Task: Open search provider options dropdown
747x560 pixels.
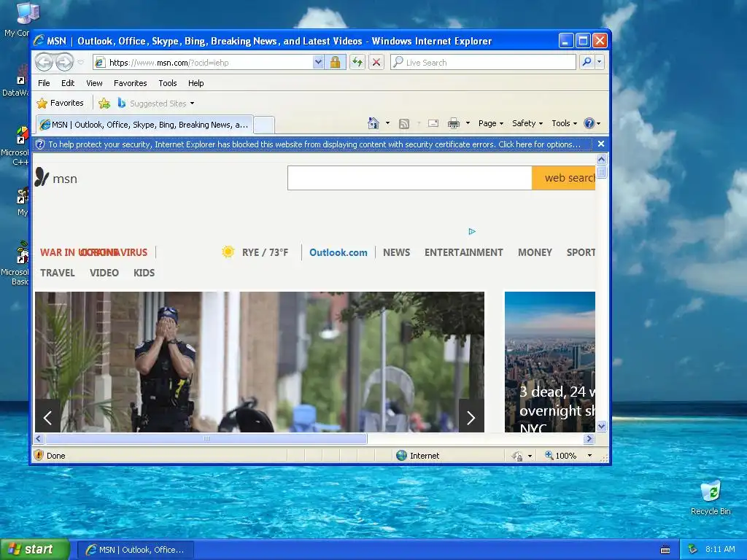Action: pos(600,62)
